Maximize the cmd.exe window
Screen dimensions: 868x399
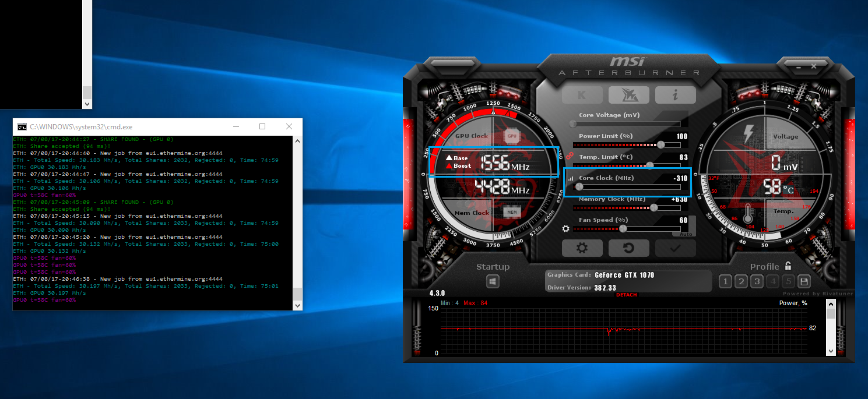point(262,126)
